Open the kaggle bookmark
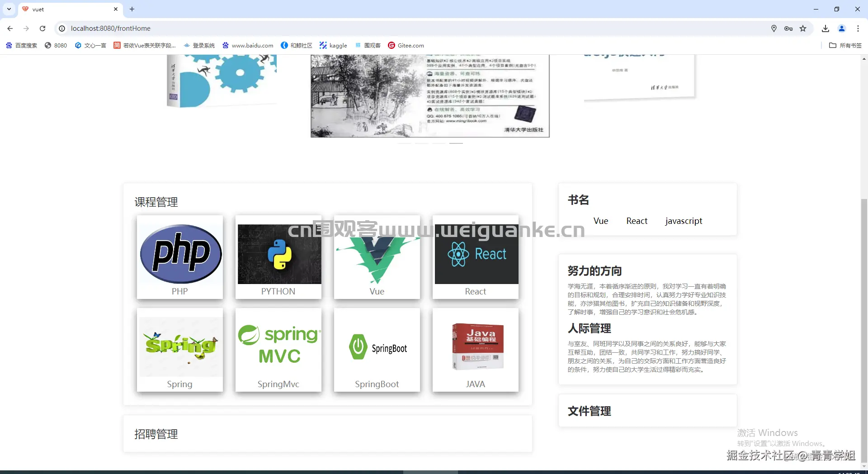Viewport: 868px width, 474px height. pyautogui.click(x=333, y=45)
